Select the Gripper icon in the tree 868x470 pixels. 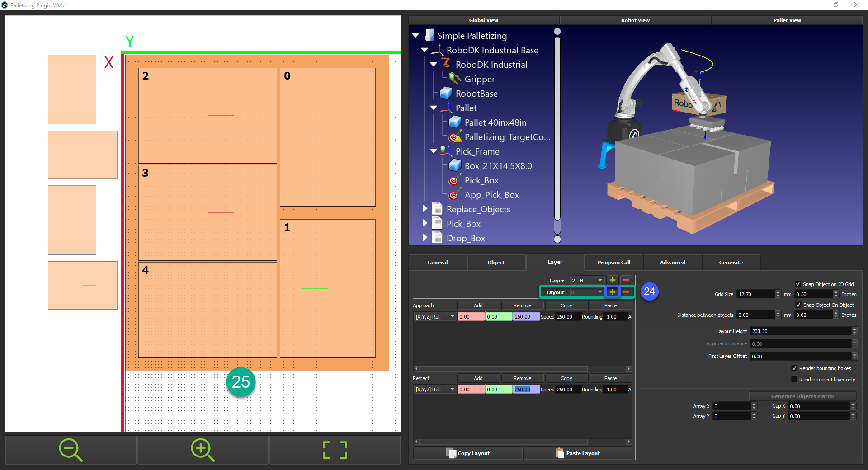tap(454, 79)
